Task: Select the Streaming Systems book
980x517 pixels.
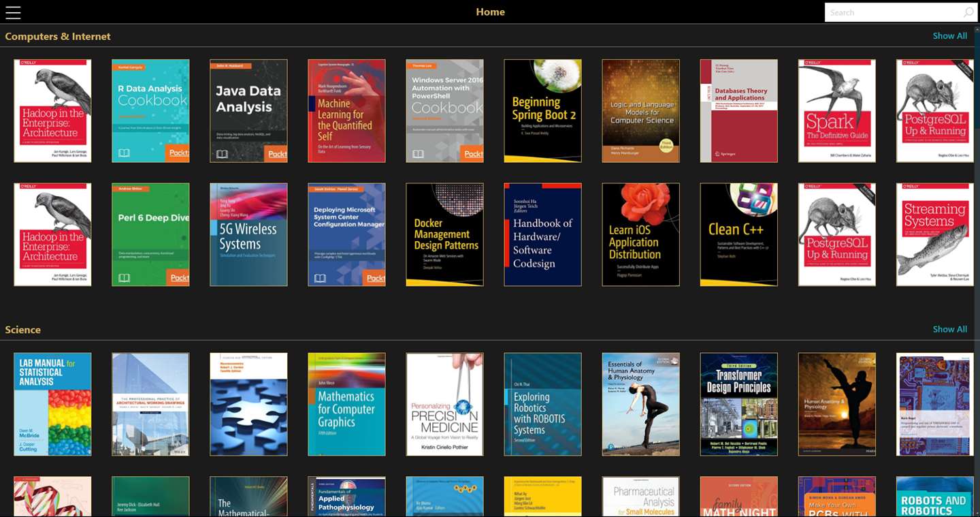Action: (934, 234)
